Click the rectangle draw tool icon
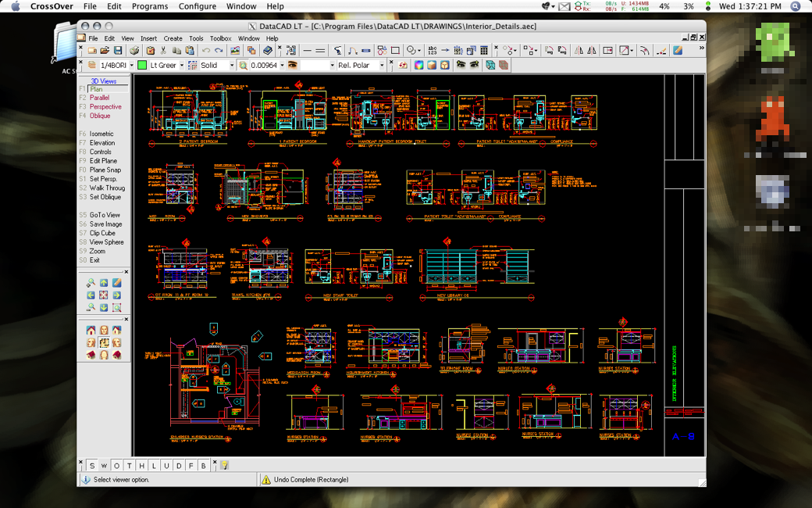812x508 pixels. (395, 51)
